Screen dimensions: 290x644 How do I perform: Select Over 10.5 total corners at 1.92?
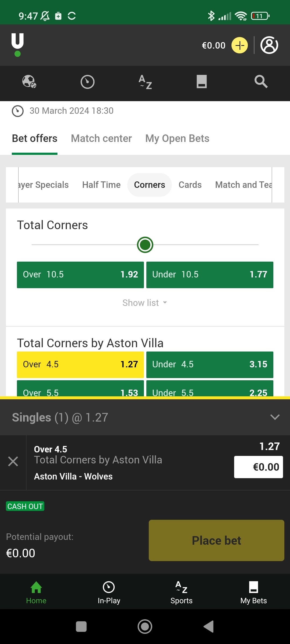[x=80, y=275]
